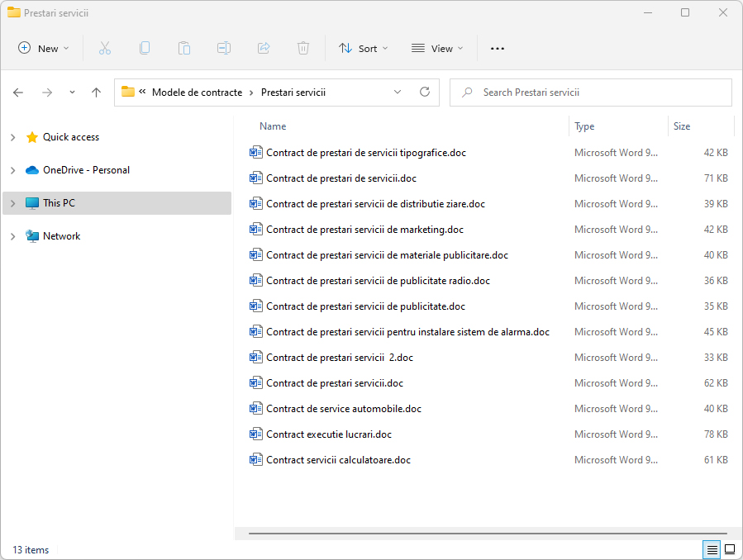Maximize the Prestari servicii window
The height and width of the screenshot is (560, 743).
[x=685, y=12]
